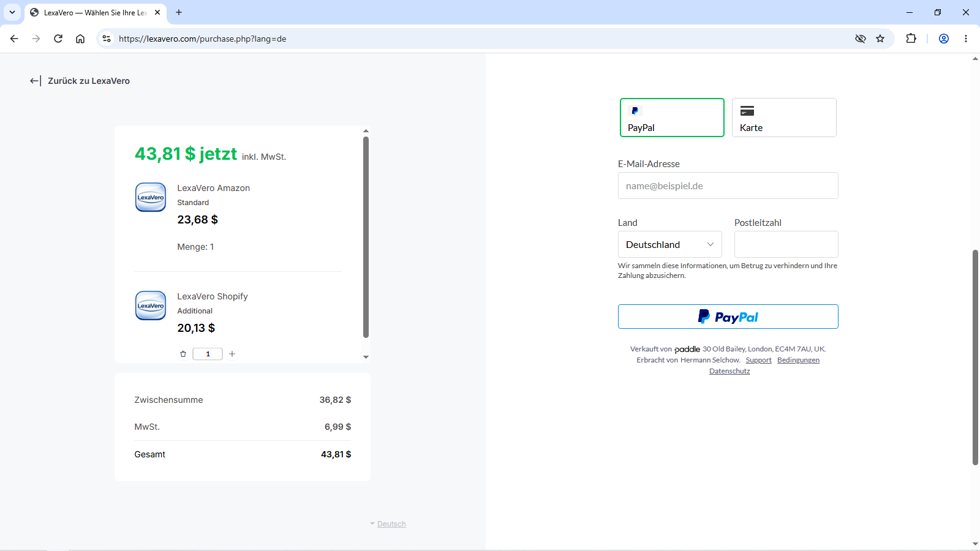Minimize the browser window

(910, 12)
